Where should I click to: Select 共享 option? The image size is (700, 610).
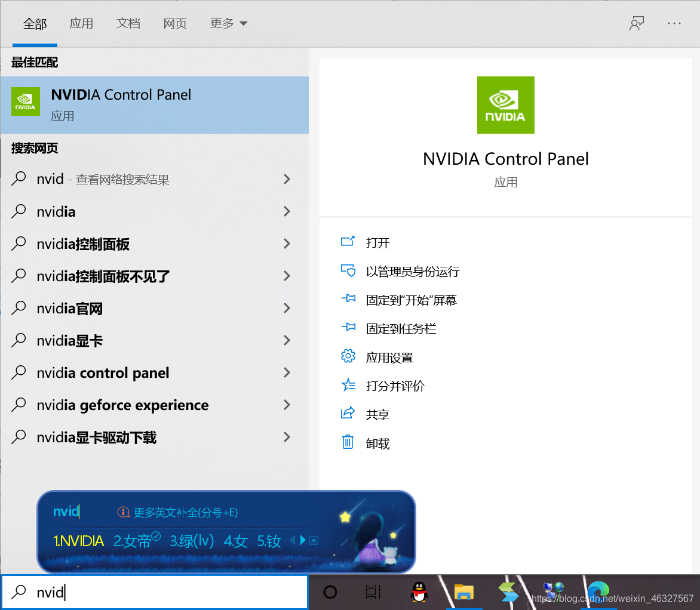pos(377,415)
